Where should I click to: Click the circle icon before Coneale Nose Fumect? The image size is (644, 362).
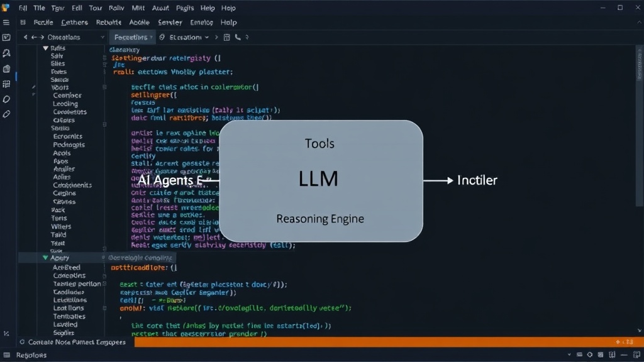coord(22,342)
